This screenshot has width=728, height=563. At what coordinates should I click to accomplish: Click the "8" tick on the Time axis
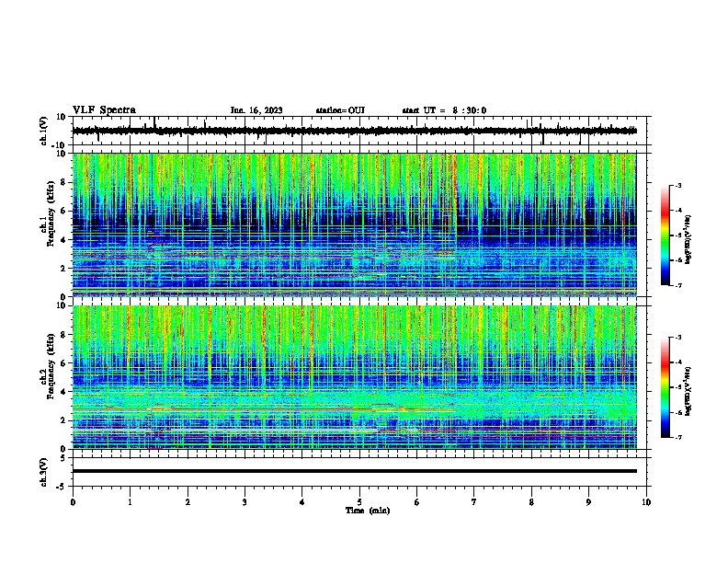coord(531,502)
